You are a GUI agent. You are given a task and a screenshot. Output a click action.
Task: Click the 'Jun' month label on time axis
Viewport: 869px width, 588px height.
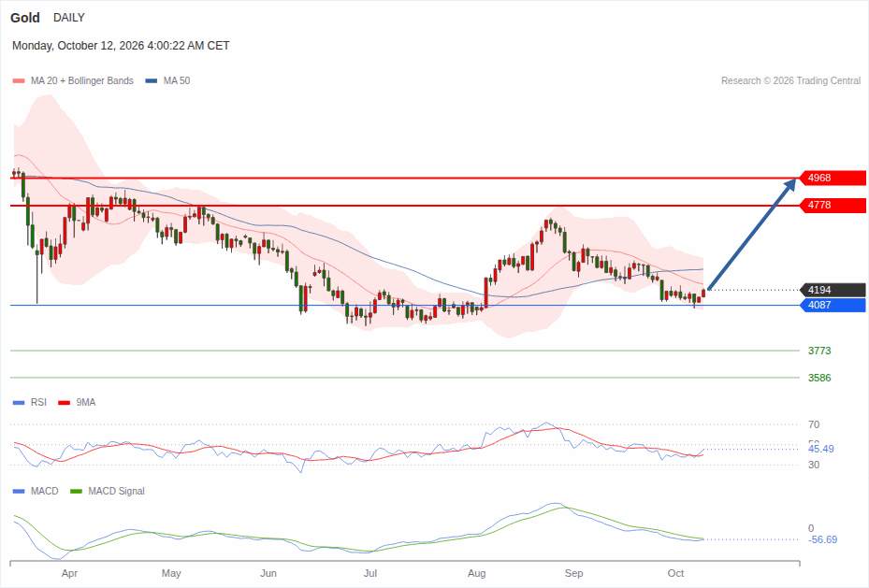click(268, 574)
